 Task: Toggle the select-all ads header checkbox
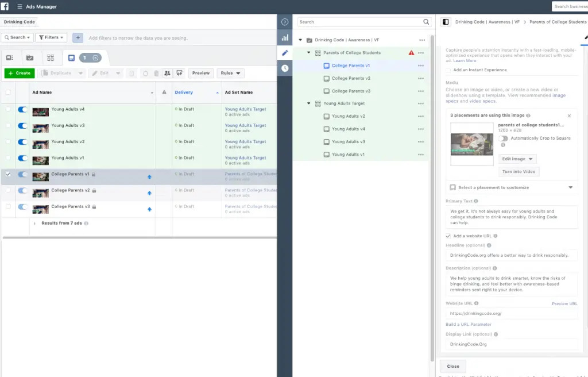pos(8,92)
